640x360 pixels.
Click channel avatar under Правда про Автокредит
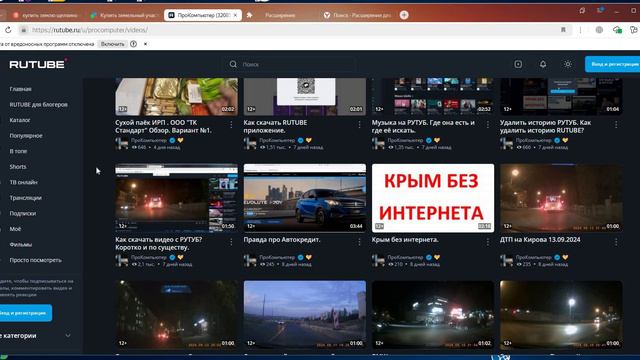click(250, 260)
